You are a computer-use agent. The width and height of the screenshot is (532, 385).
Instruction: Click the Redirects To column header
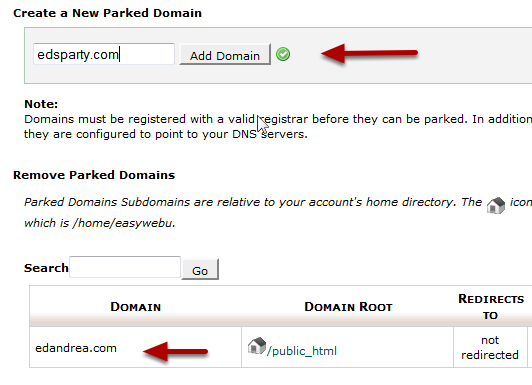[x=491, y=307]
